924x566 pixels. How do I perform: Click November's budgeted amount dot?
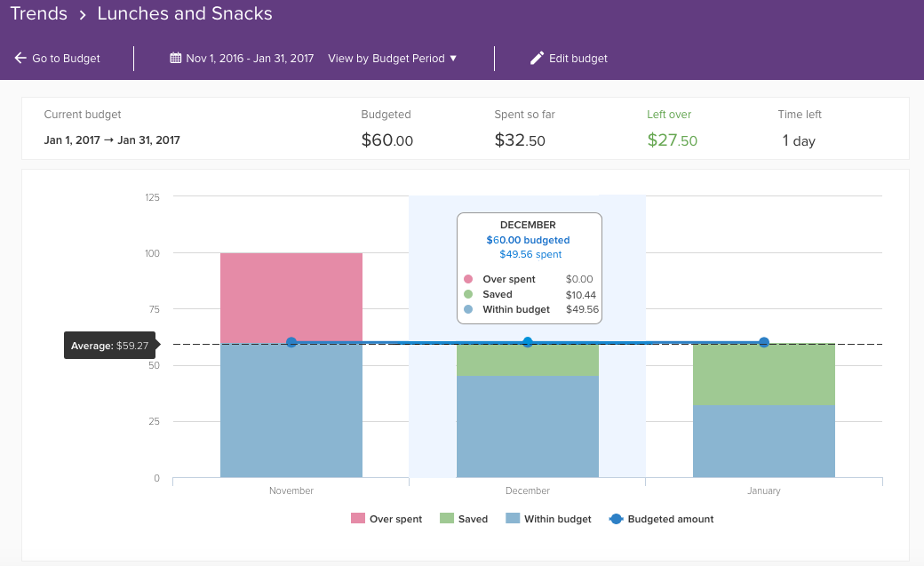point(291,343)
